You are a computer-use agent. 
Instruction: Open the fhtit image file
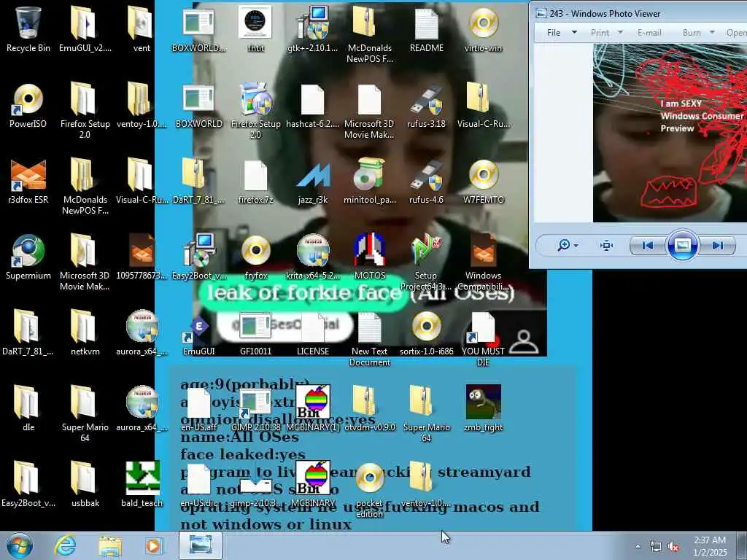(x=255, y=28)
